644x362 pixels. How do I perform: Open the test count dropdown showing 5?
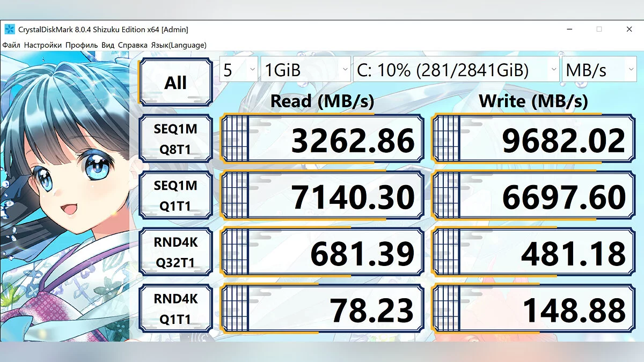click(238, 70)
